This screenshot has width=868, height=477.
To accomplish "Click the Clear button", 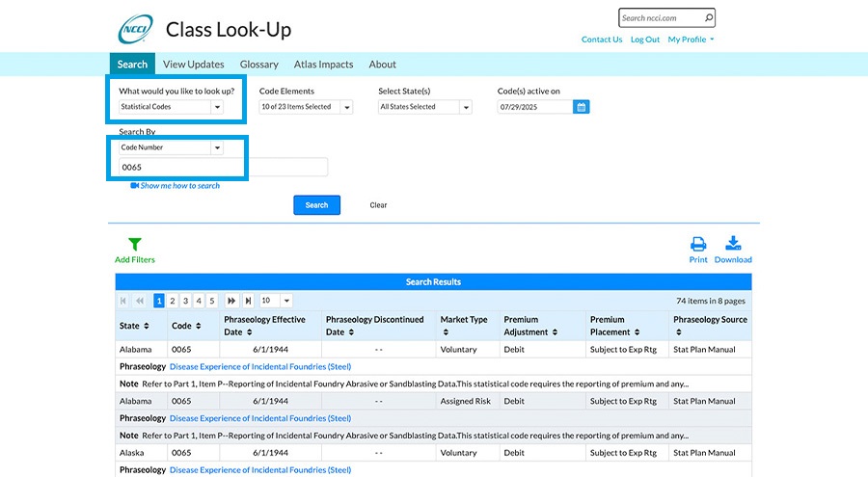I will [x=378, y=204].
